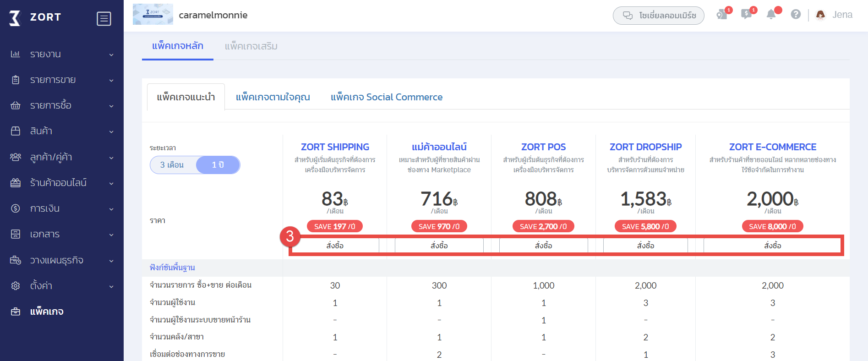This screenshot has height=361, width=868.
Task: Open the แพ็คเกจ Social Commerce tab
Action: coord(387,97)
